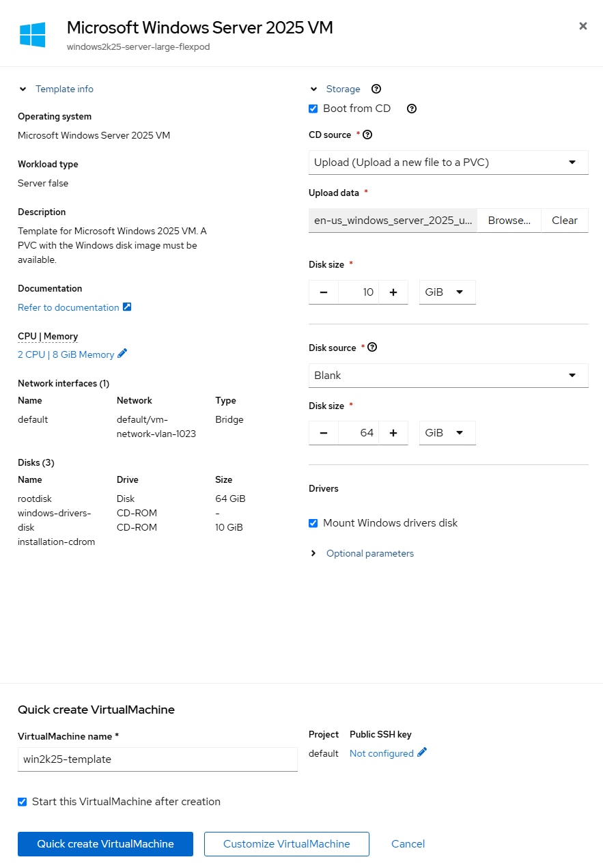Click the VirtualMachine name input field
Viewport: 603px width, 868px height.
[157, 759]
